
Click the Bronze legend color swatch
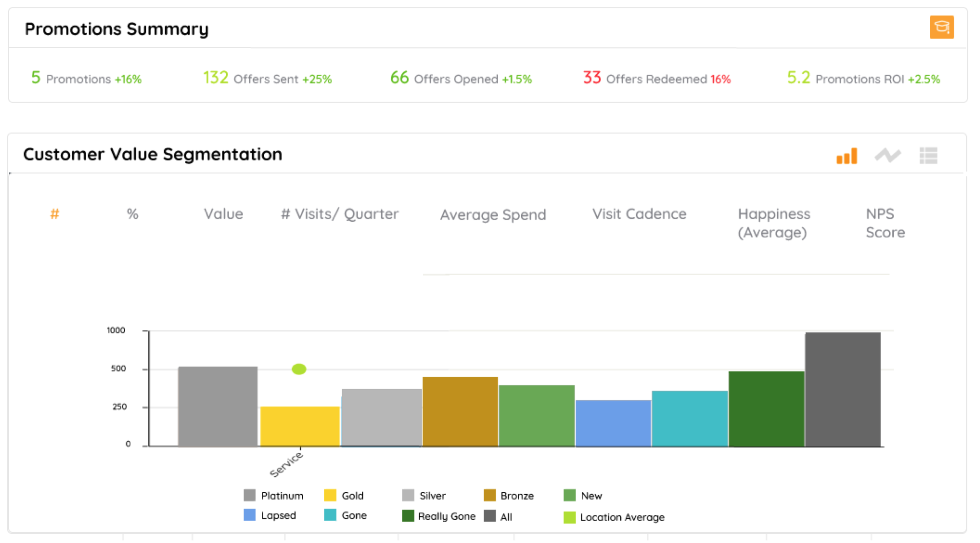point(490,496)
